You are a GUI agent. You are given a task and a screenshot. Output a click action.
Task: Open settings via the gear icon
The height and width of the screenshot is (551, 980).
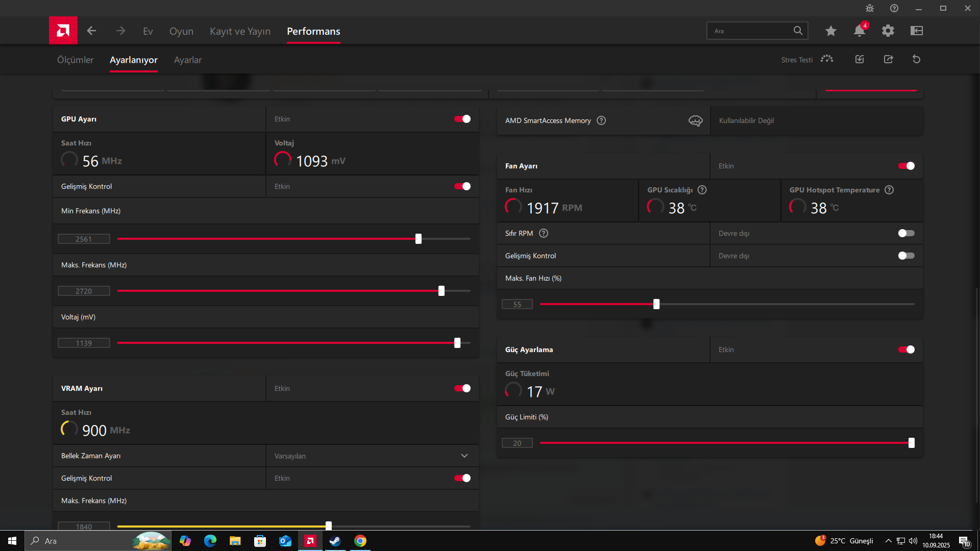[x=888, y=31]
